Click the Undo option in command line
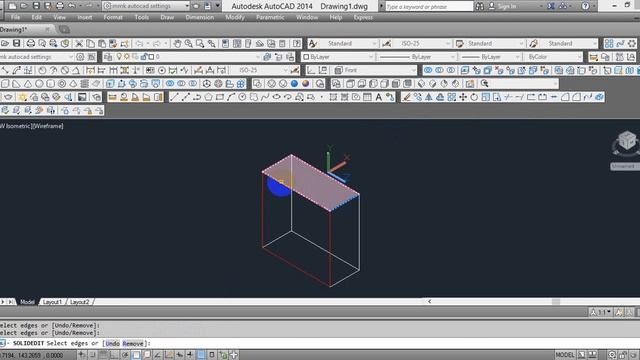Image resolution: width=640 pixels, height=360 pixels. coord(113,344)
